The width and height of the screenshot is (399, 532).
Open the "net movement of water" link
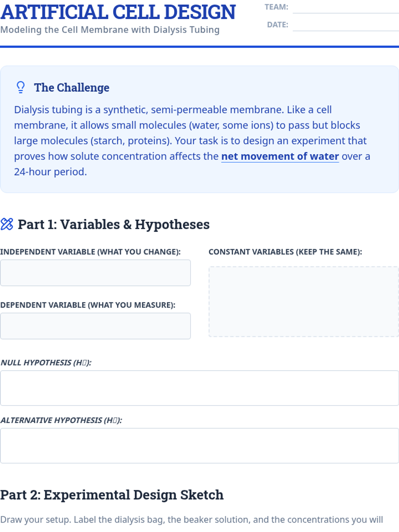280,156
